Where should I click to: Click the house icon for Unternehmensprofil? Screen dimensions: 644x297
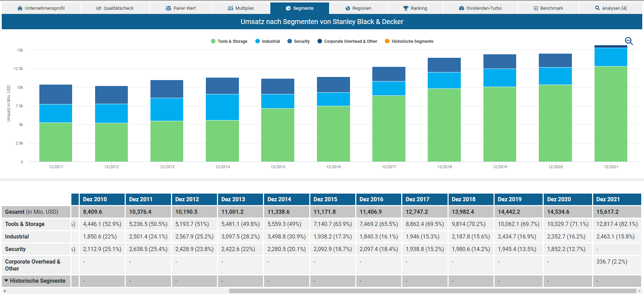20,8
